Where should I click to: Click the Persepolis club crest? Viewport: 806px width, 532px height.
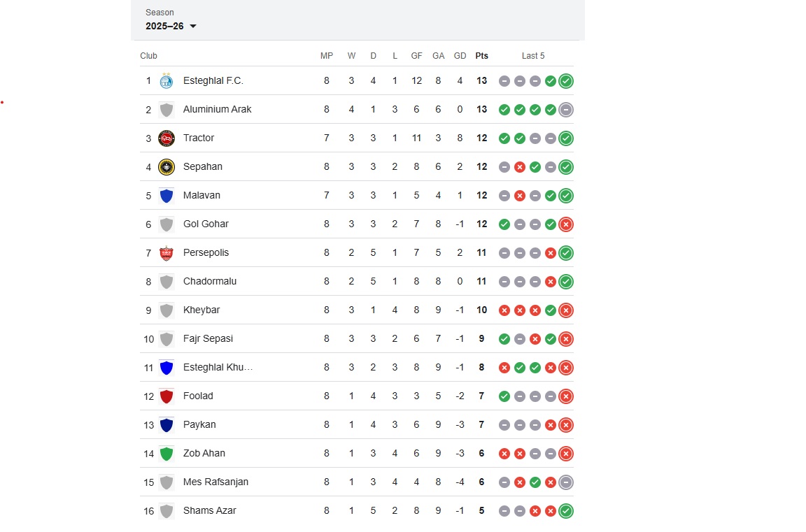click(167, 253)
